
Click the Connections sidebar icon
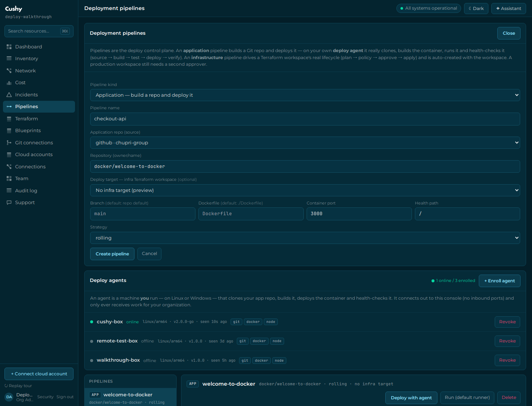tap(9, 166)
